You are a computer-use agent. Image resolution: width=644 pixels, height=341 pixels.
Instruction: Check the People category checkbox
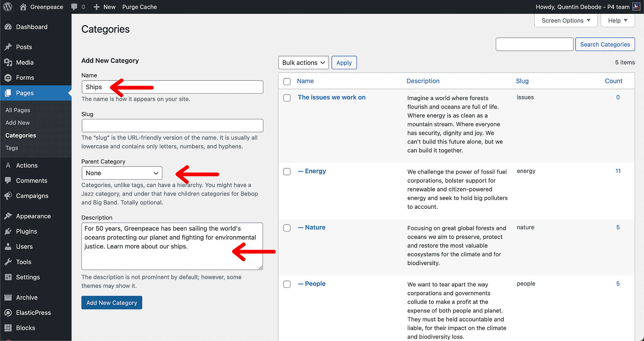tap(287, 284)
